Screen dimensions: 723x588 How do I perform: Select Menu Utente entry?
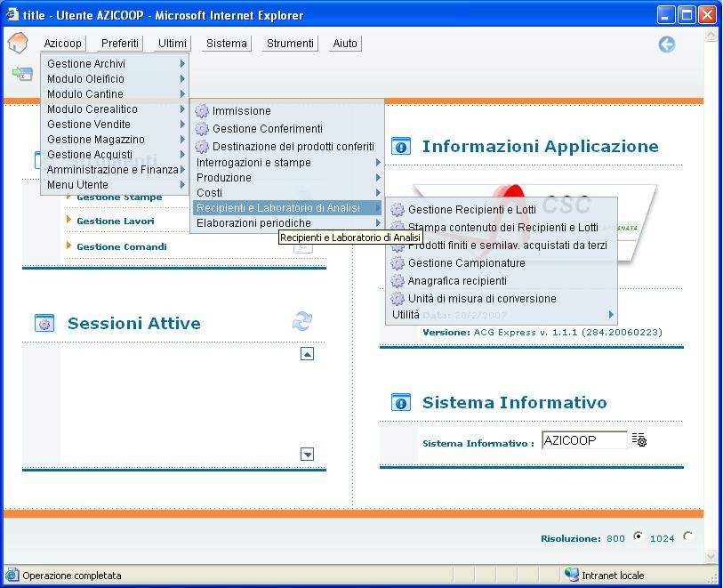click(115, 185)
